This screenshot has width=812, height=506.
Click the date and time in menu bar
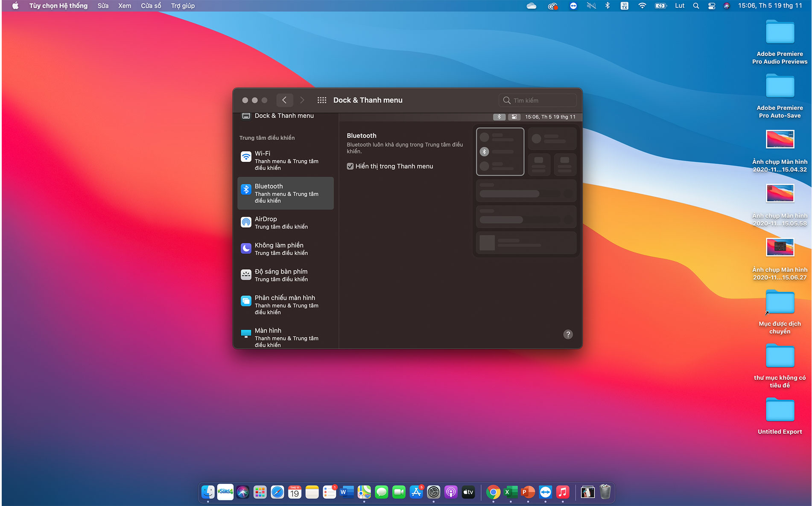(x=770, y=6)
